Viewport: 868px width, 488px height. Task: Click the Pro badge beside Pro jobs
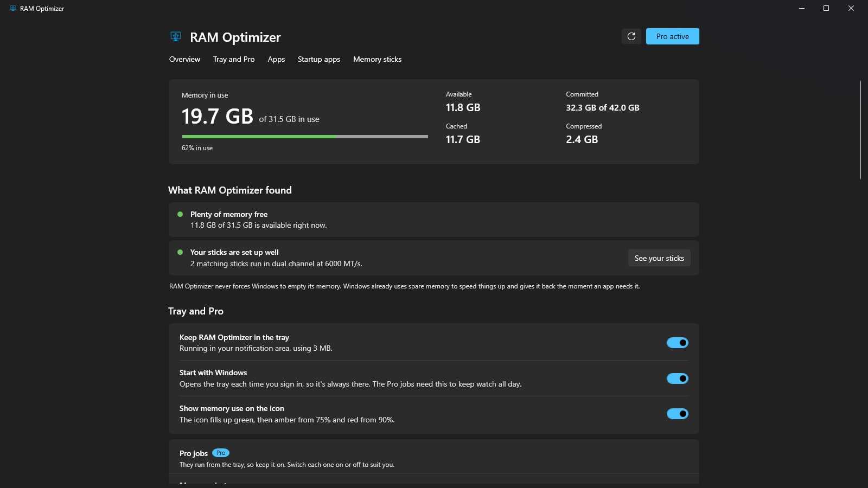[x=221, y=453]
